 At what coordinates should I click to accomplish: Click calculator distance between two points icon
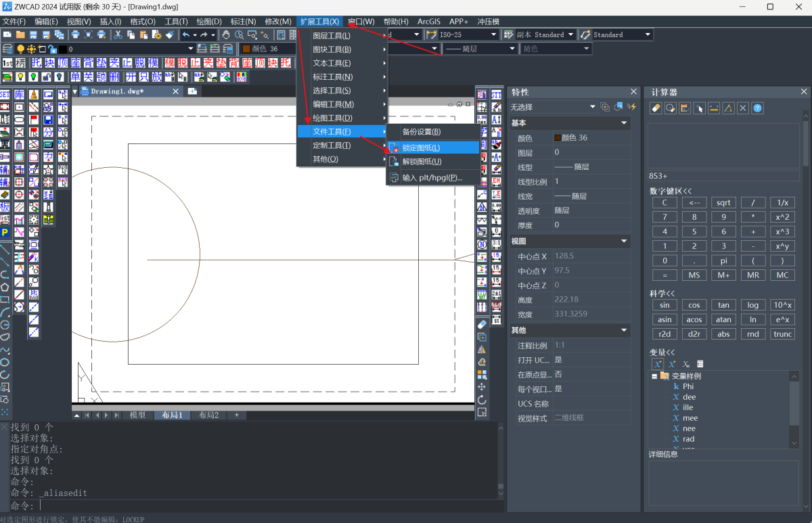[714, 108]
